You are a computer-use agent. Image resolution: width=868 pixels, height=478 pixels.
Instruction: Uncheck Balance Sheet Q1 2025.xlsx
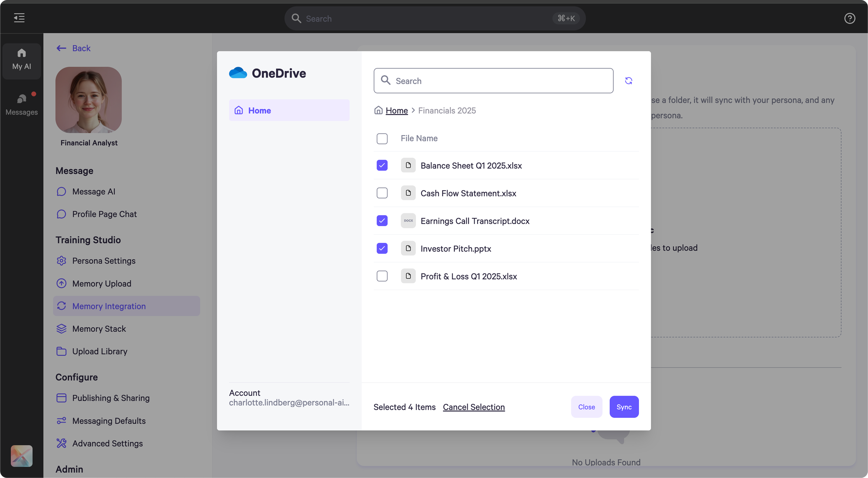(x=382, y=165)
